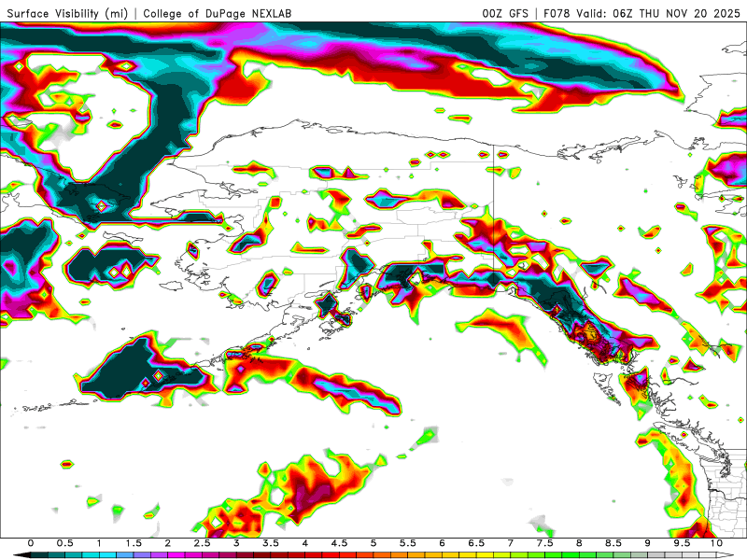Screen dimensions: 747x560
Task: Click the '2' value on the color scale
Action: [168, 543]
